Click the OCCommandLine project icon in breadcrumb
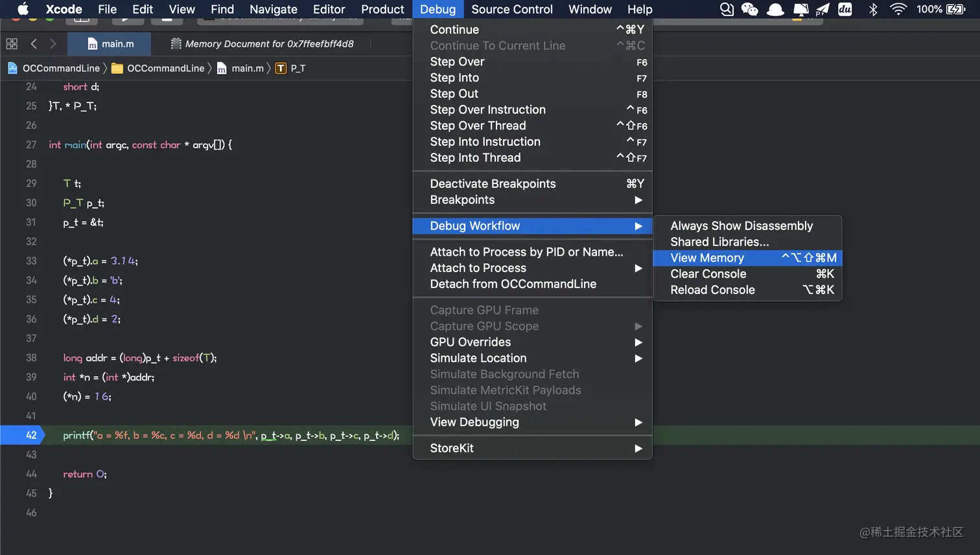 pyautogui.click(x=12, y=68)
